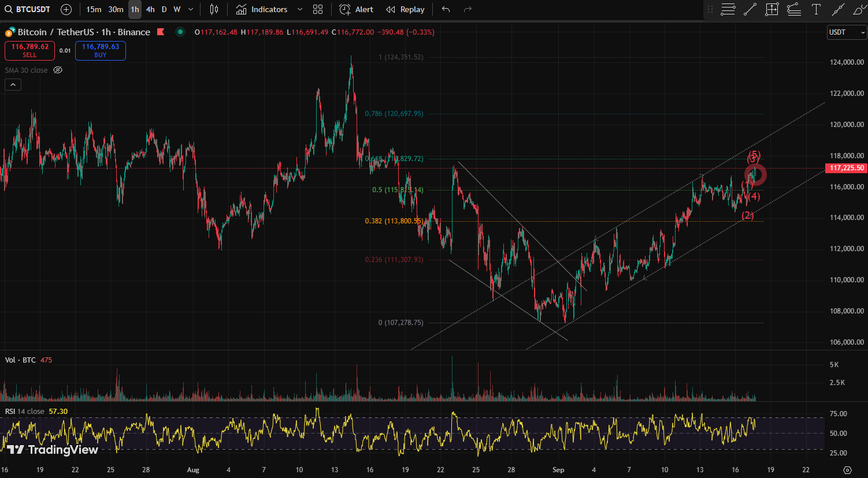This screenshot has width=868, height=478.
Task: Hide SMA 30 close via its eye icon
Action: coord(57,70)
